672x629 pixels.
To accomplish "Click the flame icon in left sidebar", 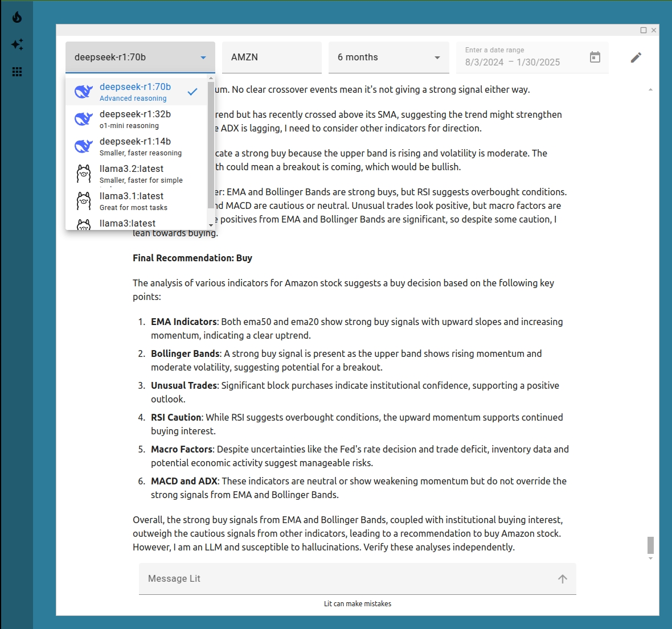I will point(17,17).
